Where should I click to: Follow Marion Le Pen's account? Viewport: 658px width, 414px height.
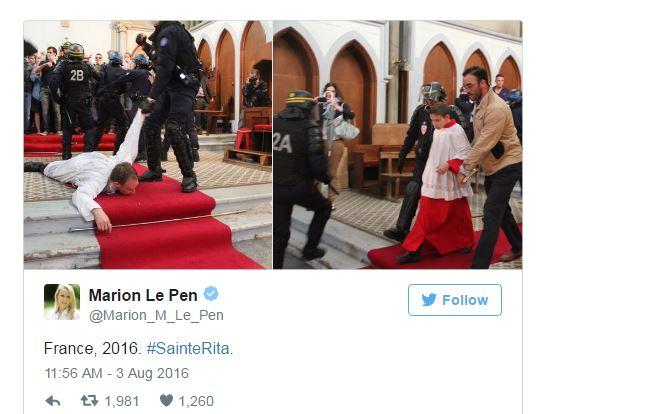tap(454, 300)
